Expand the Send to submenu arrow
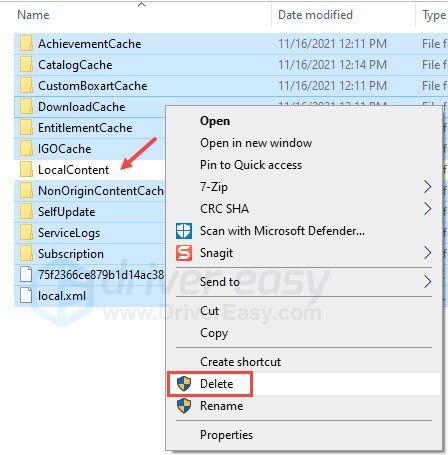 pyautogui.click(x=428, y=282)
